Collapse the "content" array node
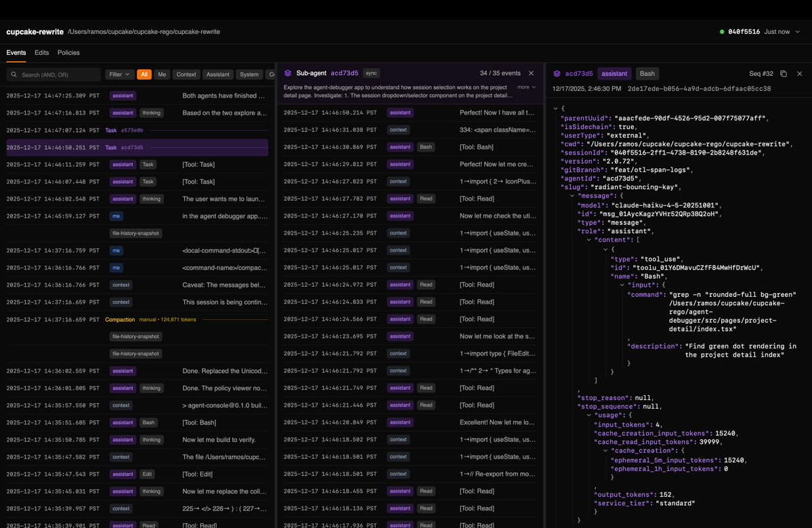The image size is (812, 528). click(589, 240)
